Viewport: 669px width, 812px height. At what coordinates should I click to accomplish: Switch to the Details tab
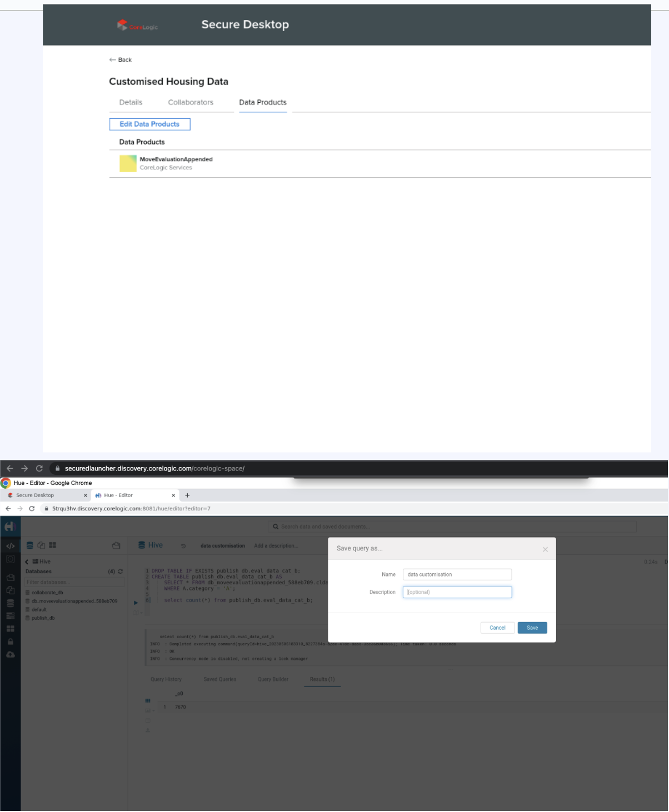pyautogui.click(x=131, y=103)
